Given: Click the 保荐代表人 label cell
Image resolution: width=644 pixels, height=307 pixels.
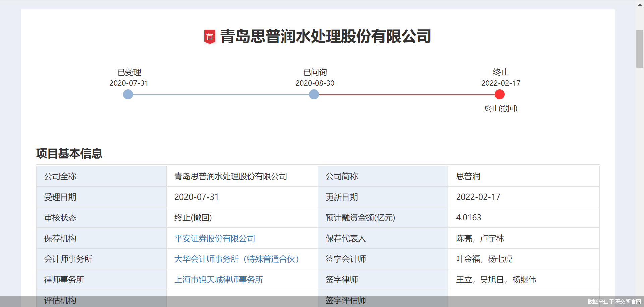Looking at the screenshot, I should point(383,238).
